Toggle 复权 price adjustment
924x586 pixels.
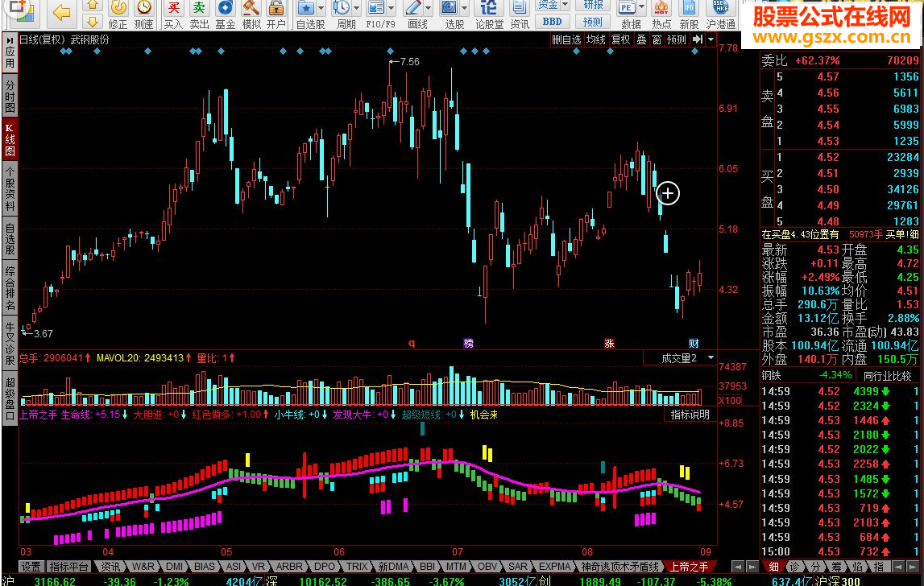620,39
